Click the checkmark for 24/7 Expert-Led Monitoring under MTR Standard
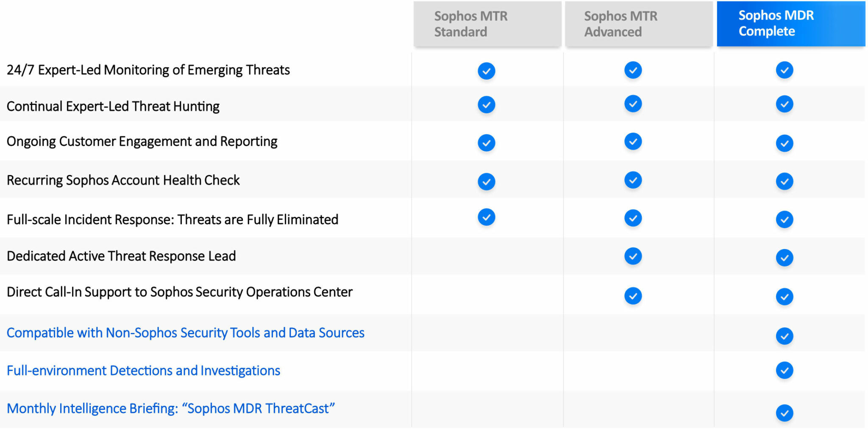The width and height of the screenshot is (868, 430). 486,70
